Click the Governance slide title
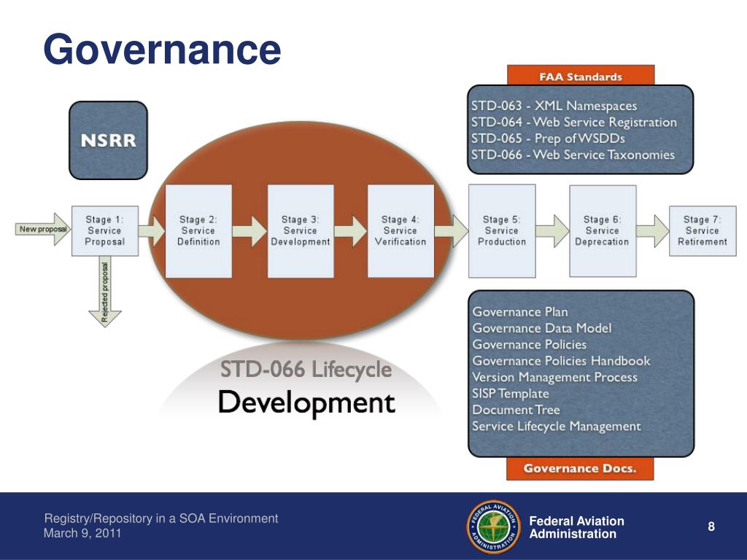The height and width of the screenshot is (560, 747). point(162,49)
